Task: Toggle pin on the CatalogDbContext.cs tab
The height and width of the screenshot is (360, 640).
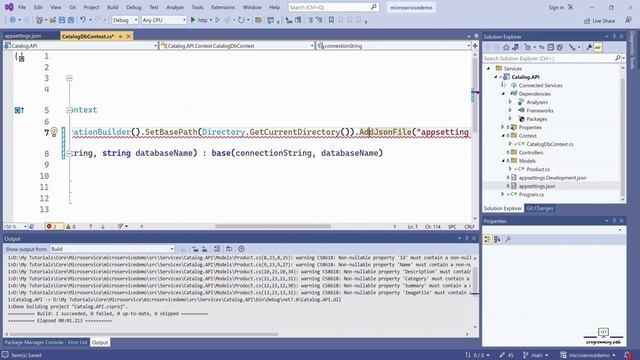Action: tap(120, 36)
